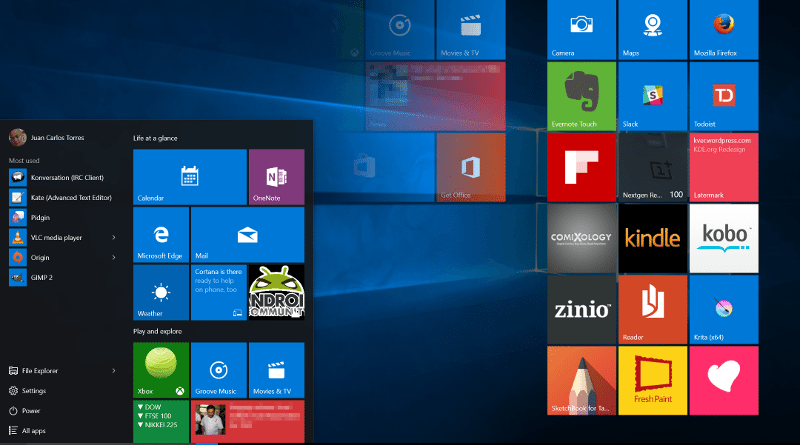Open the Kobo tile
Image resolution: width=800 pixels, height=445 pixels.
(723, 238)
